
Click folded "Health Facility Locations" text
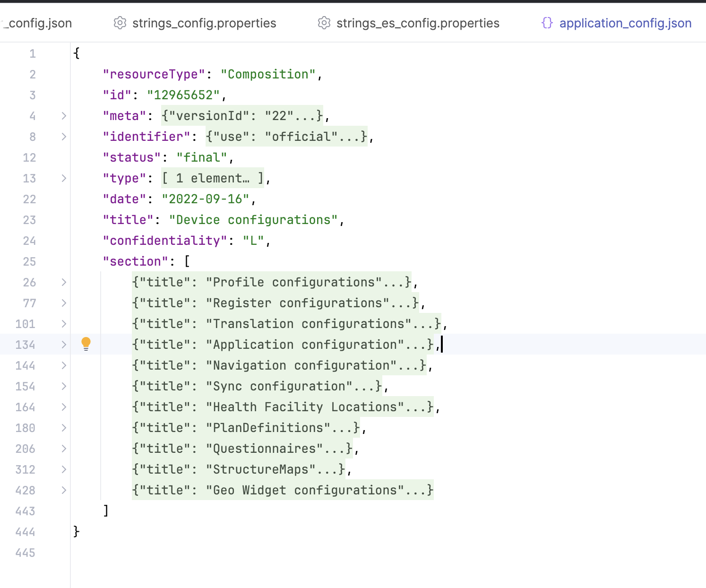(x=283, y=407)
